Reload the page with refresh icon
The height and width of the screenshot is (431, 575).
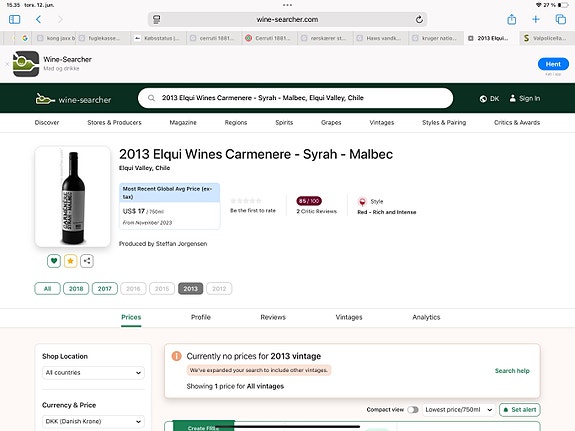[x=419, y=19]
